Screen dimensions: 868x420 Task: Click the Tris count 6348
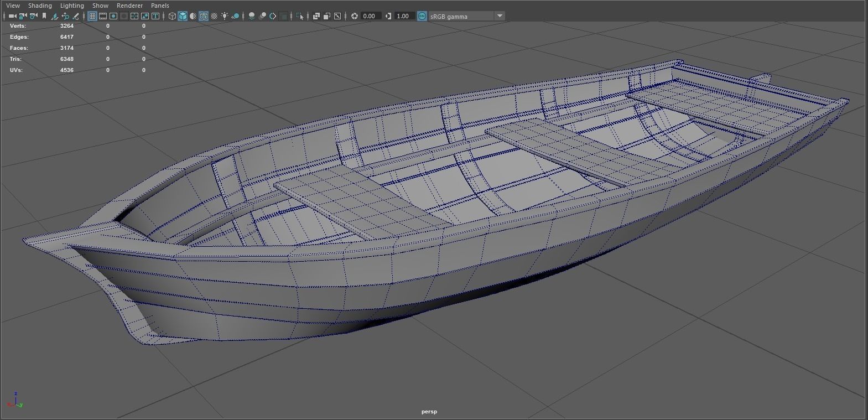point(66,59)
